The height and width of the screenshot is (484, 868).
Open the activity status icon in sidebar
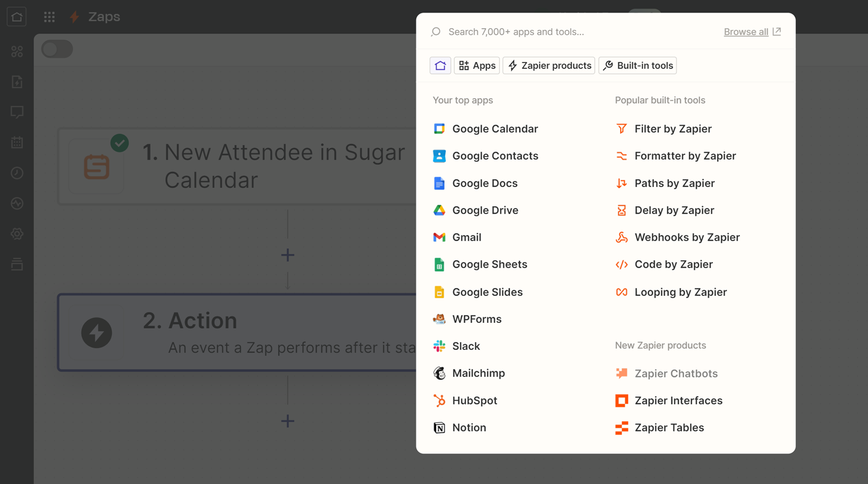[17, 203]
